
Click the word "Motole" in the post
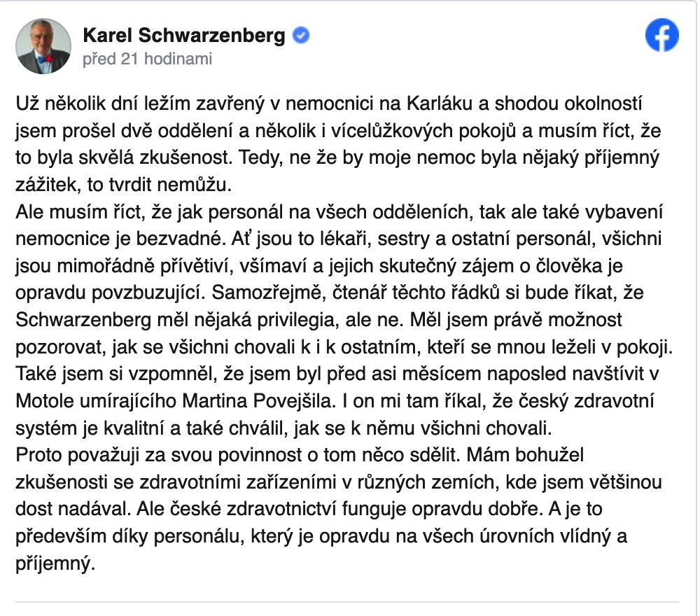tap(42, 402)
